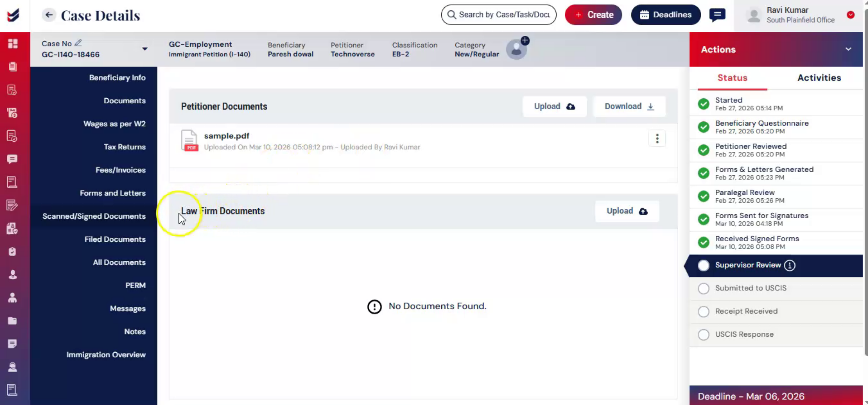
Task: Open the chat bubble sidebar icon
Action: tap(13, 159)
